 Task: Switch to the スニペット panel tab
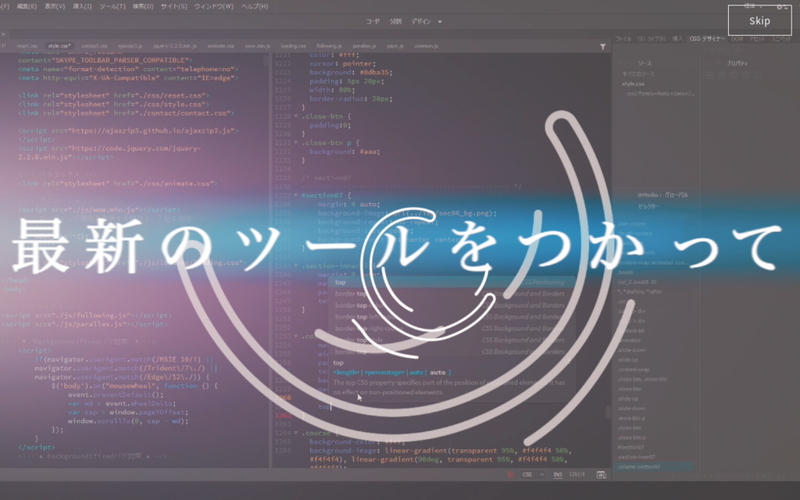click(x=781, y=39)
